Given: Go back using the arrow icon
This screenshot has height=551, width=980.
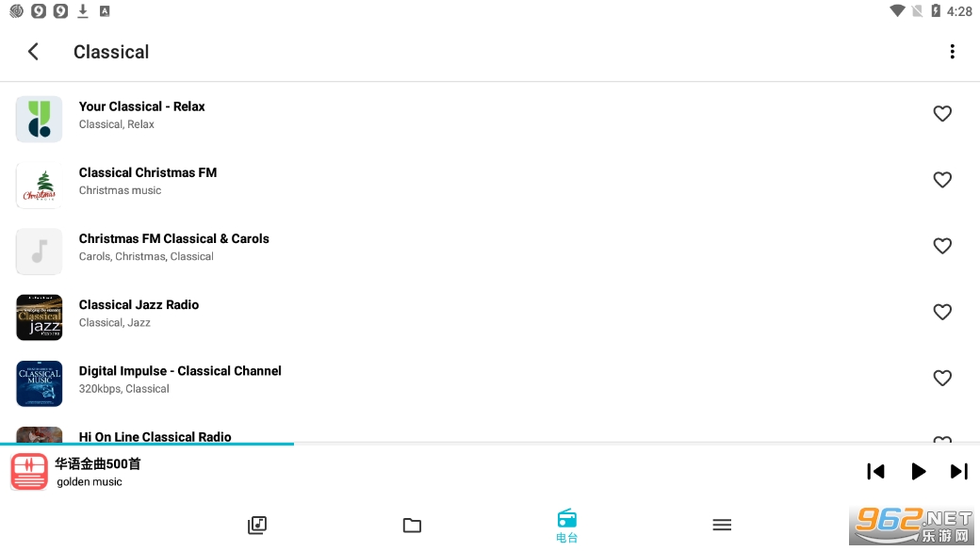Looking at the screenshot, I should pos(34,52).
